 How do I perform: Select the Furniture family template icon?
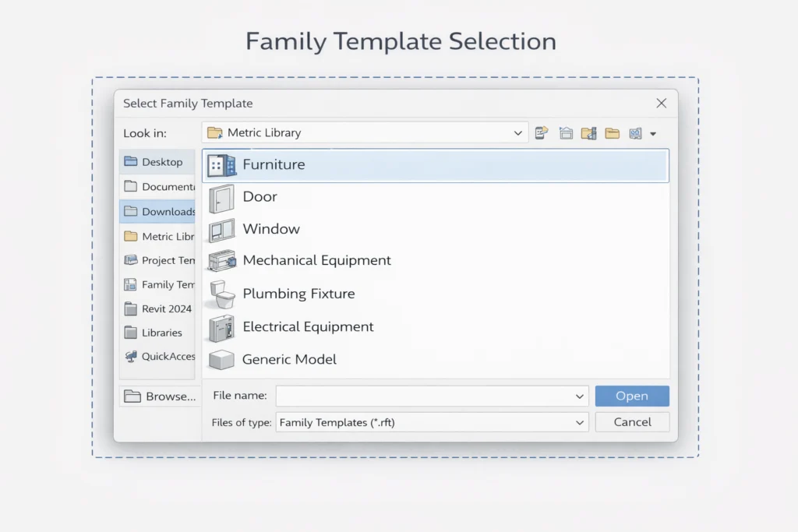221,164
